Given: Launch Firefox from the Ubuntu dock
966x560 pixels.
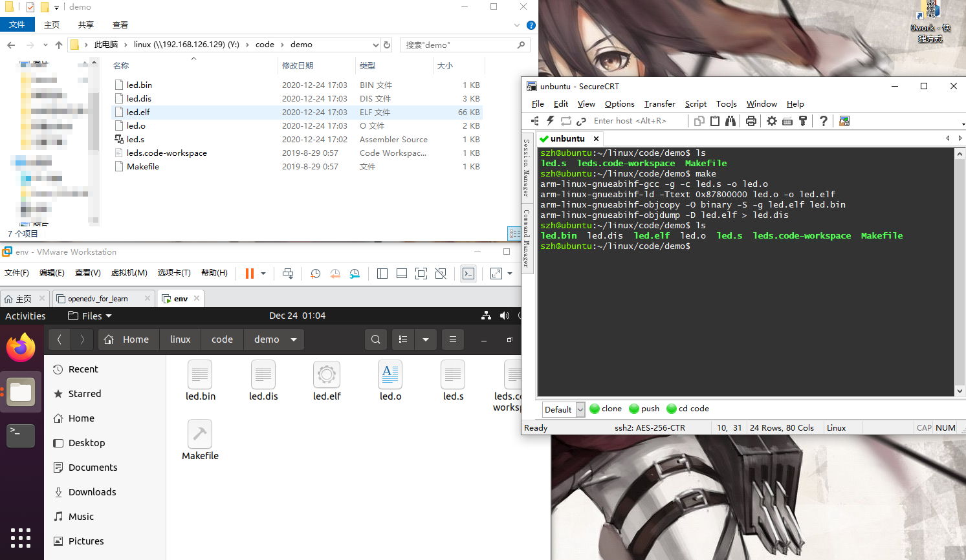Looking at the screenshot, I should (x=21, y=348).
